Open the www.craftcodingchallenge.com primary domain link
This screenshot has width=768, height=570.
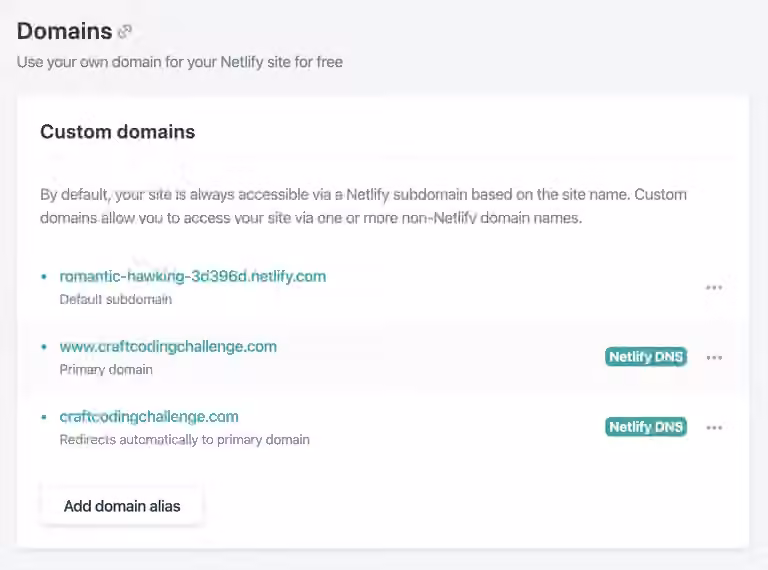click(168, 347)
